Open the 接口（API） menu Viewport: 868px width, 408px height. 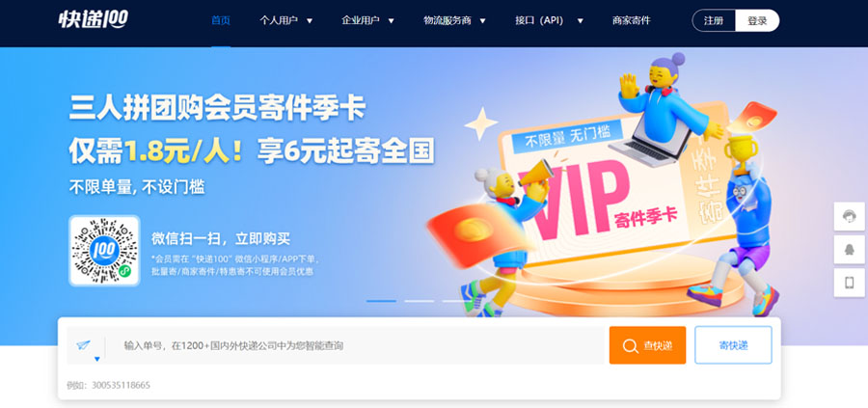click(x=549, y=21)
